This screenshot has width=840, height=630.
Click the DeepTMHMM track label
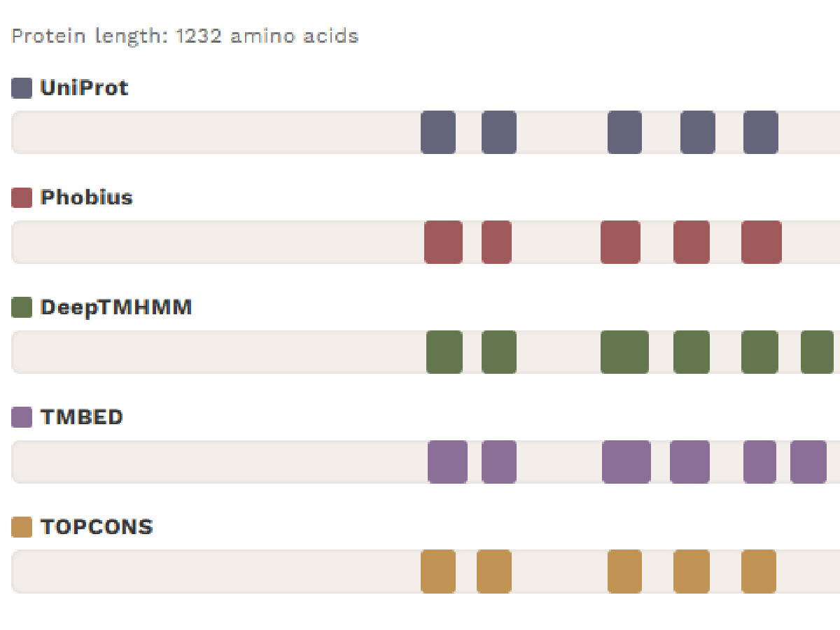click(x=116, y=307)
